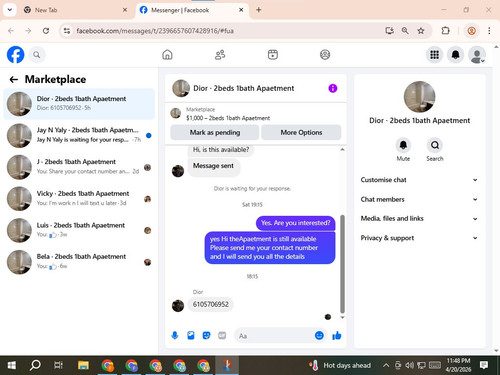Expand Chat members section
The height and width of the screenshot is (375, 500).
(x=419, y=199)
